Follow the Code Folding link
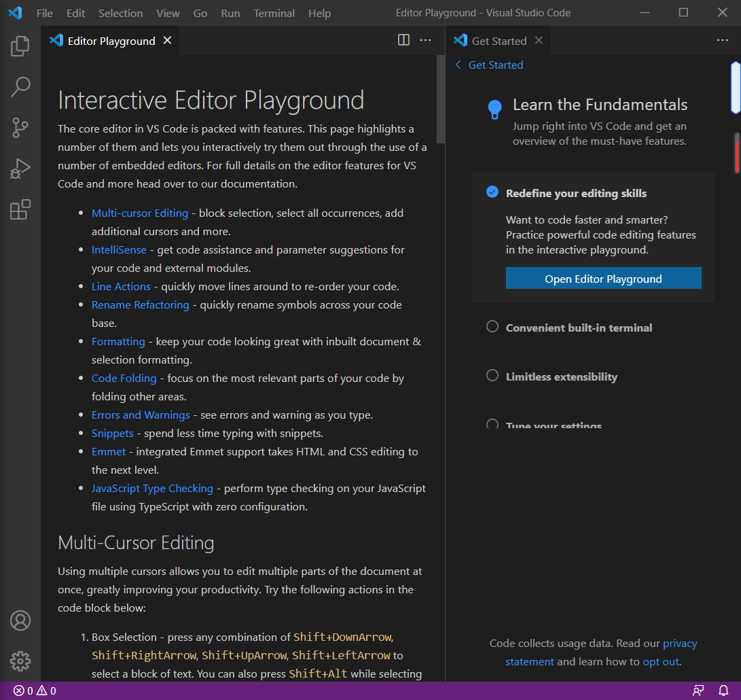The image size is (741, 700). [x=124, y=379]
